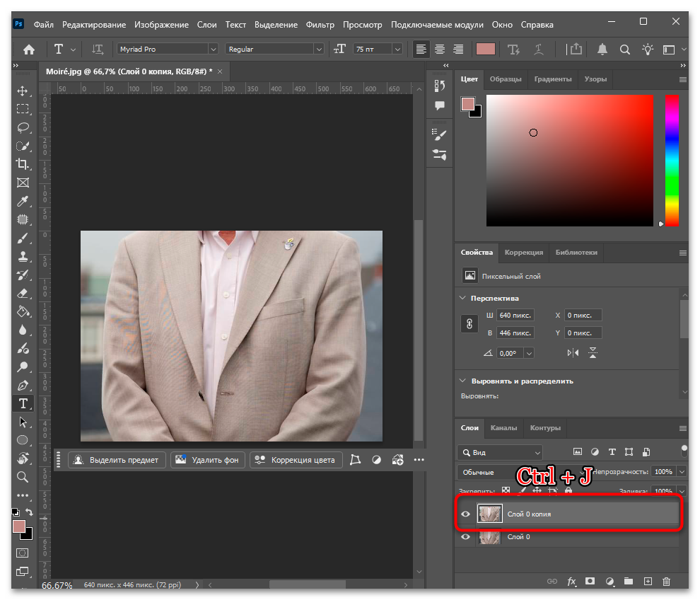700x600 pixels.
Task: Hide the 'Слой 0' layer
Action: [x=466, y=536]
